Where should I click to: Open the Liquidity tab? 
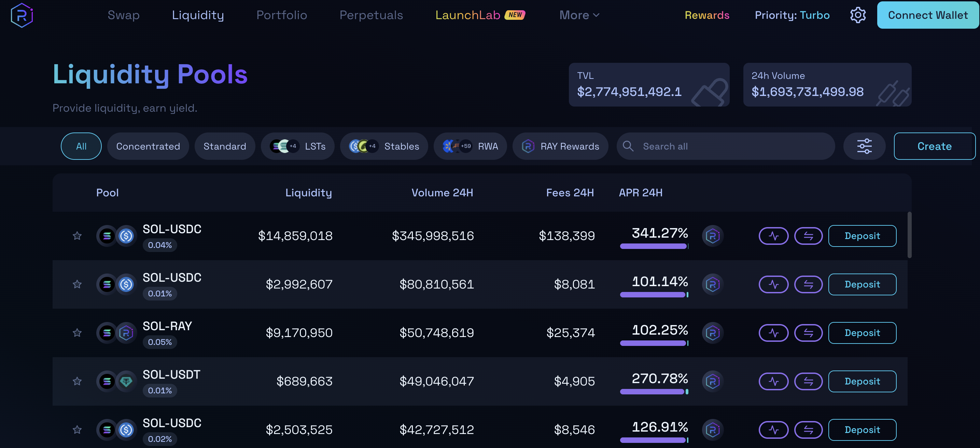pyautogui.click(x=198, y=15)
